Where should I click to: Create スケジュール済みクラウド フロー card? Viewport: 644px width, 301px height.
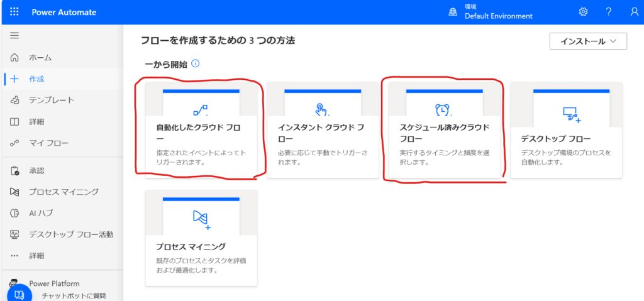445,130
